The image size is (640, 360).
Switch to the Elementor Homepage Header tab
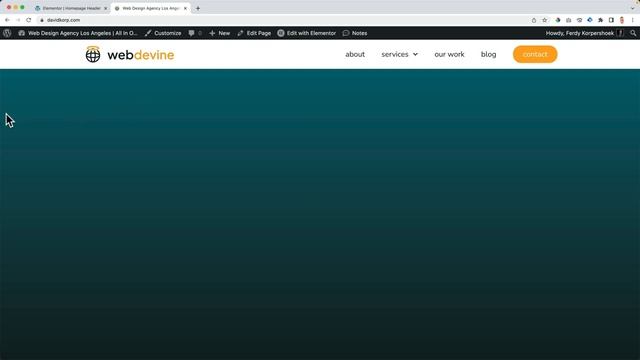pos(70,8)
